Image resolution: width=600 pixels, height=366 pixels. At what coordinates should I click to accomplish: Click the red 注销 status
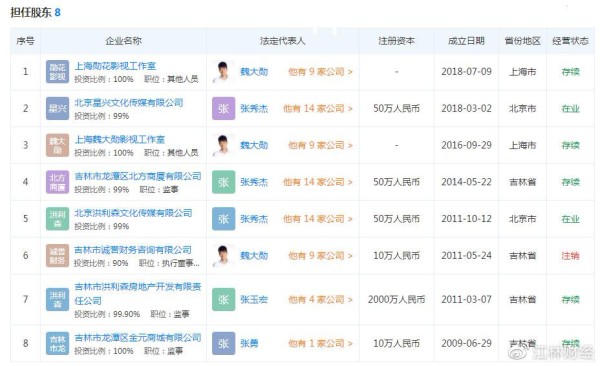570,255
